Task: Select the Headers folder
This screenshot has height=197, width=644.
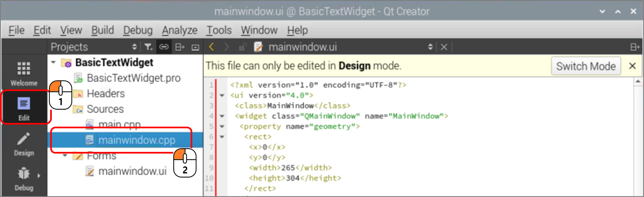Action: pyautogui.click(x=106, y=94)
